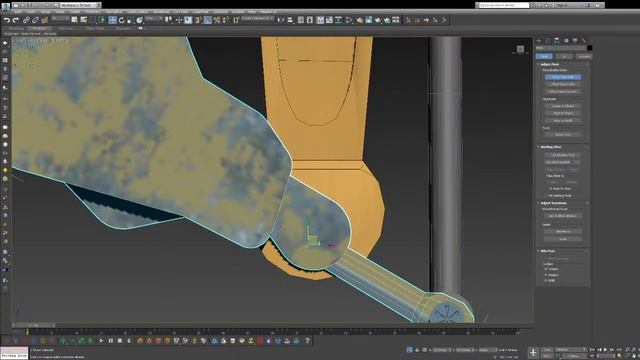Click the object name input field
Image resolution: width=640 pixels, height=360 pixels.
tap(560, 48)
